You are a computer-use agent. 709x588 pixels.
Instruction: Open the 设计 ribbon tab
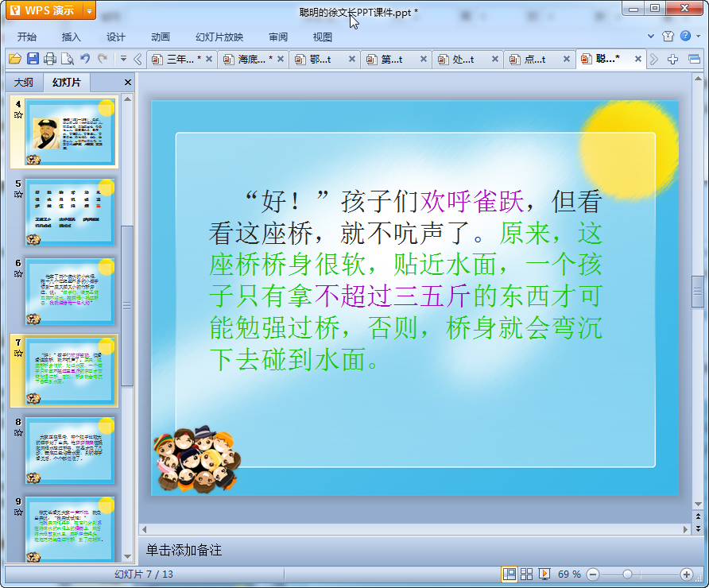116,37
